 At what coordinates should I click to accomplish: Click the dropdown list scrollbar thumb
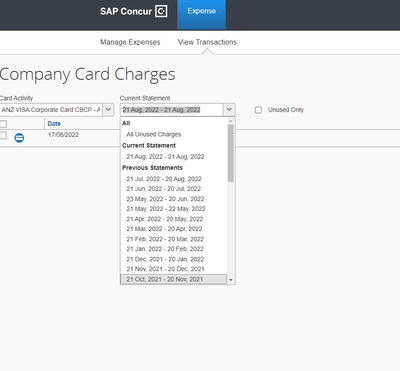(231, 153)
